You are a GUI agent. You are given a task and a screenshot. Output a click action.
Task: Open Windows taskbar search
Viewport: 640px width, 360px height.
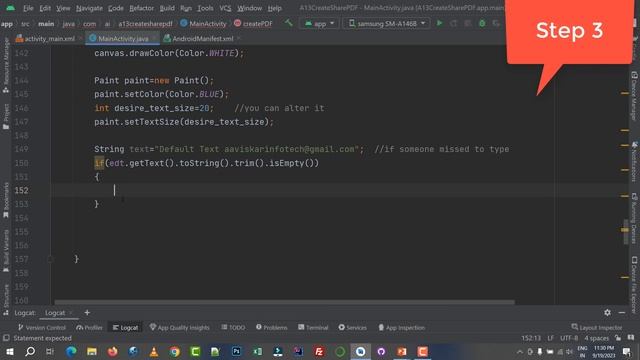tap(30, 351)
